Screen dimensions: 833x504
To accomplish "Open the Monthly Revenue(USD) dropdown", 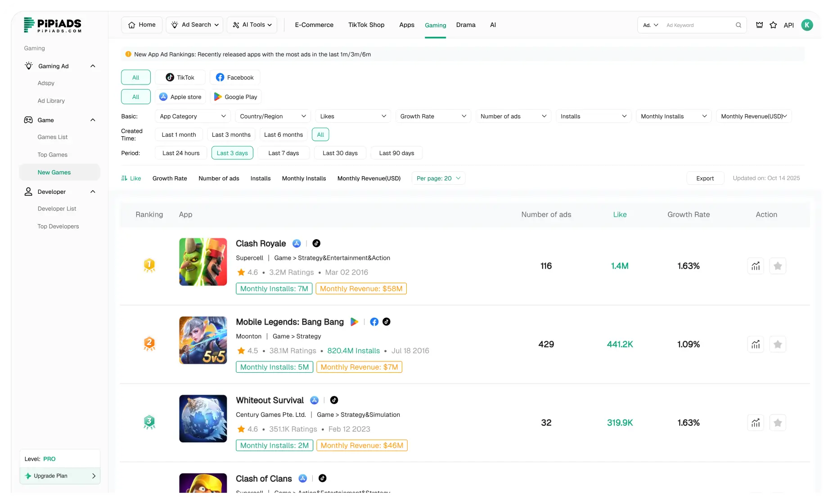I will [x=754, y=116].
